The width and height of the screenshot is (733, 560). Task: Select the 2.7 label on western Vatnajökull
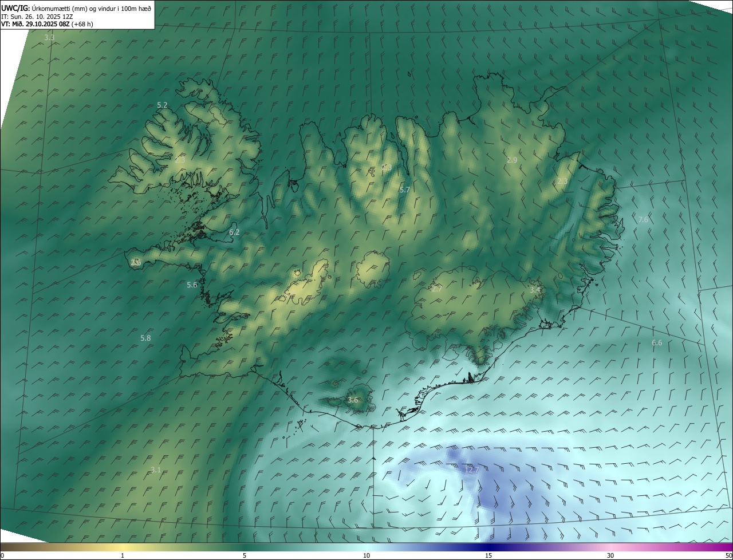pos(436,289)
